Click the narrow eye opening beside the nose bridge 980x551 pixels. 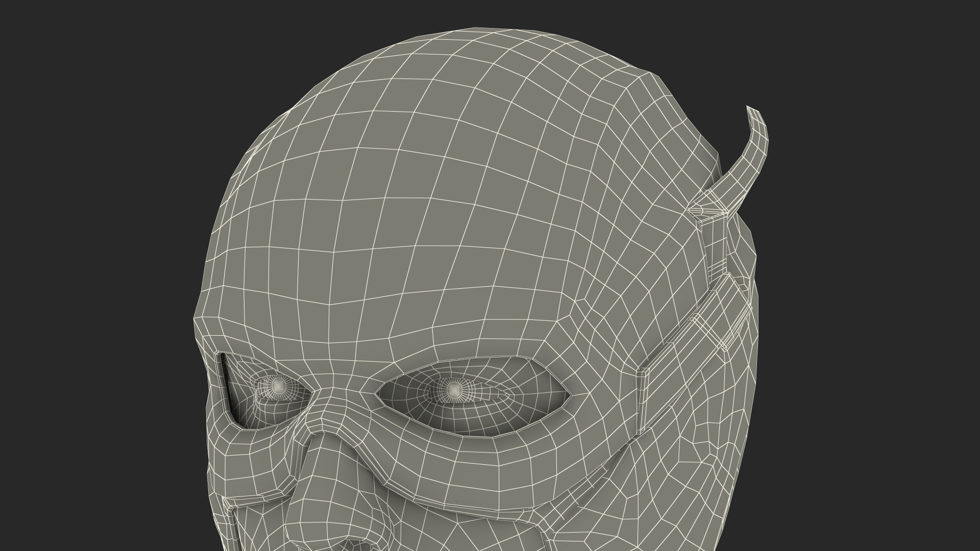(x=265, y=390)
